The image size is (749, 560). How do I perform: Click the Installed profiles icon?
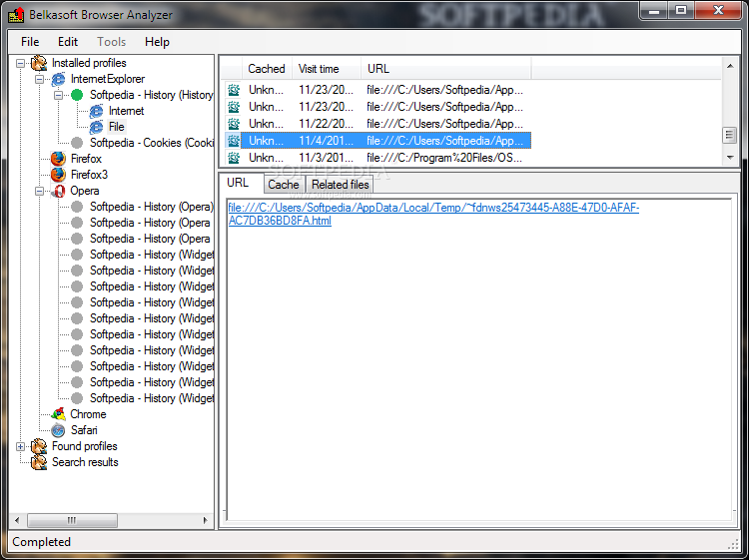[39, 63]
